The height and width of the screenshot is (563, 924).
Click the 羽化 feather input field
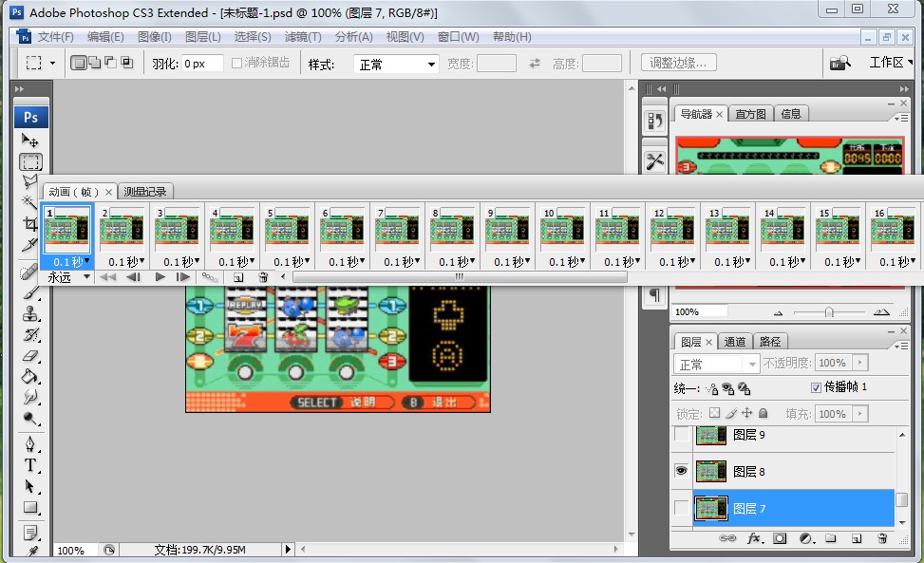coord(202,63)
